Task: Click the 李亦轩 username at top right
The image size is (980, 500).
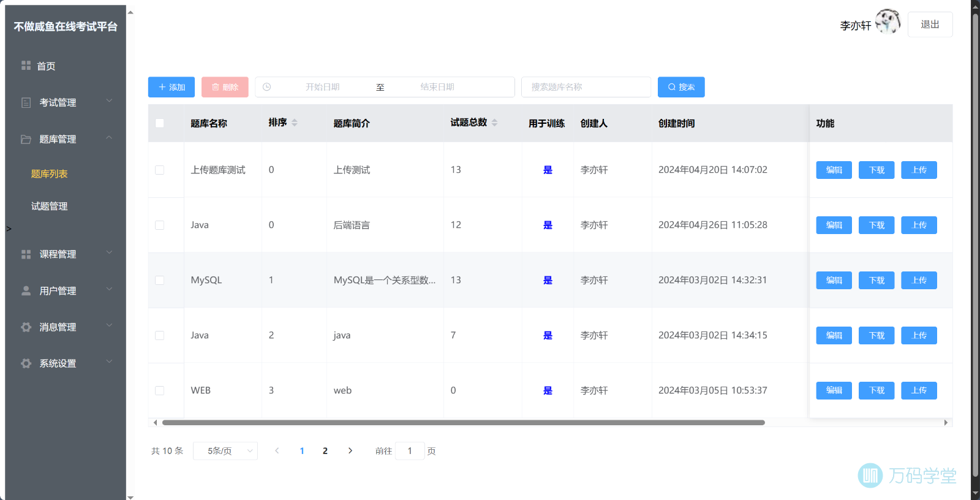Action: click(x=855, y=25)
